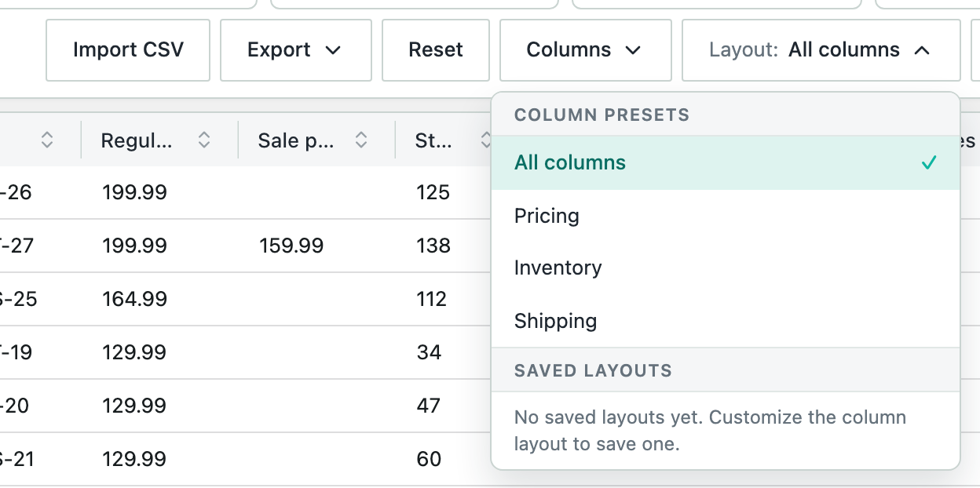
Task: Click the stock cell 47
Action: tap(429, 406)
